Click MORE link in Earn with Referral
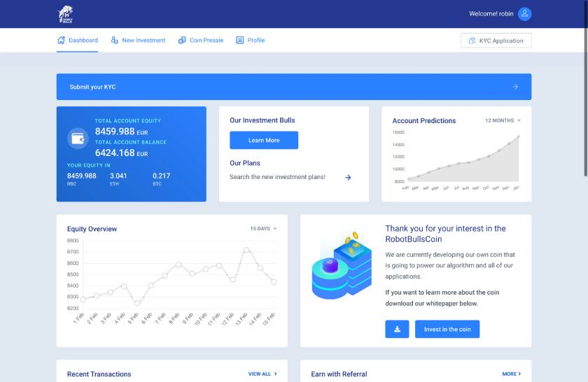This screenshot has height=382, width=588. [x=512, y=374]
